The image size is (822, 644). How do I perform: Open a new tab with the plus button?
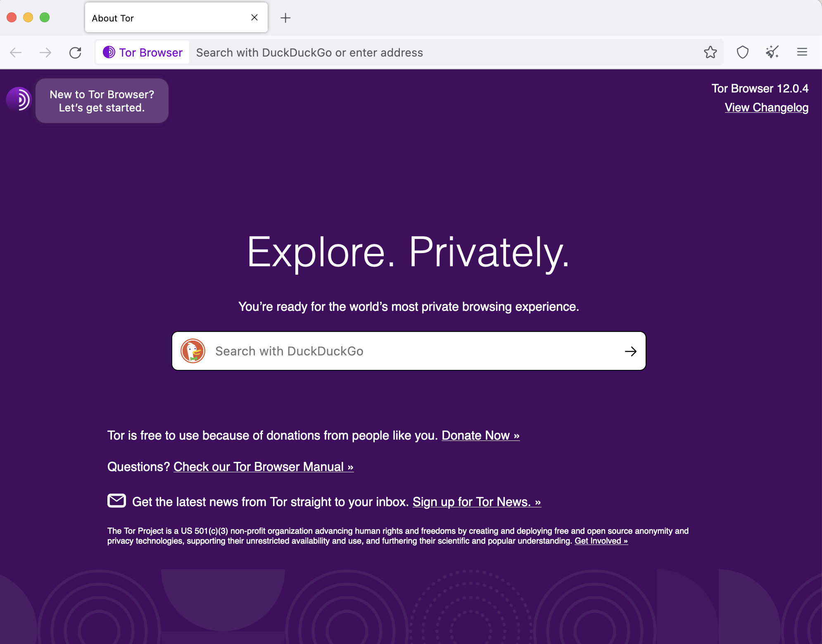point(285,18)
